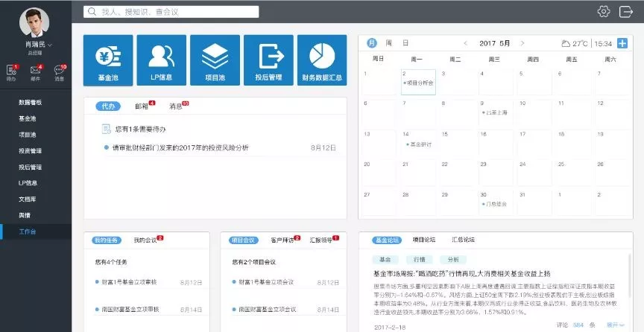Click the todo document icon beside 您有1条需要待办

coord(106,129)
